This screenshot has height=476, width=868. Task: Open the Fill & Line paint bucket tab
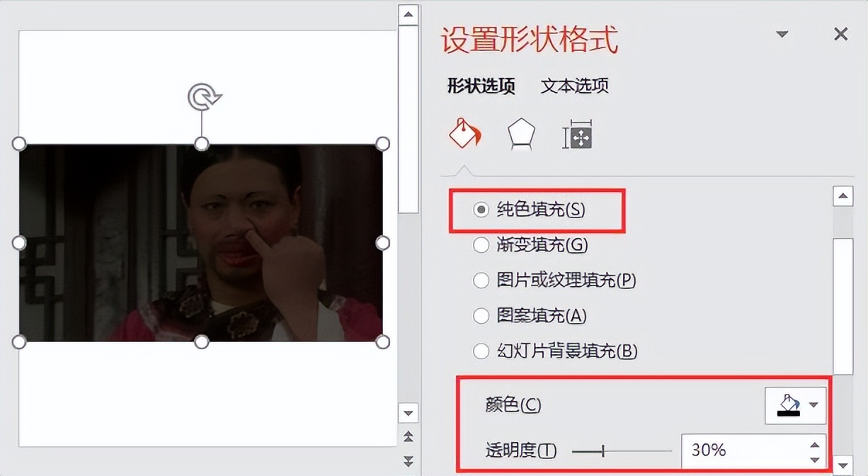[x=464, y=134]
